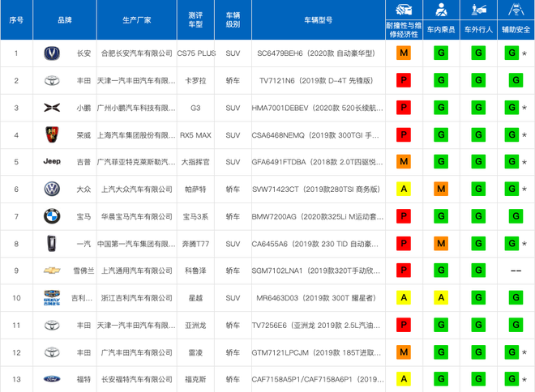The width and height of the screenshot is (535, 392).
Task: Click vehicle code CSA6468NEMQ cell
Action: 315,135
